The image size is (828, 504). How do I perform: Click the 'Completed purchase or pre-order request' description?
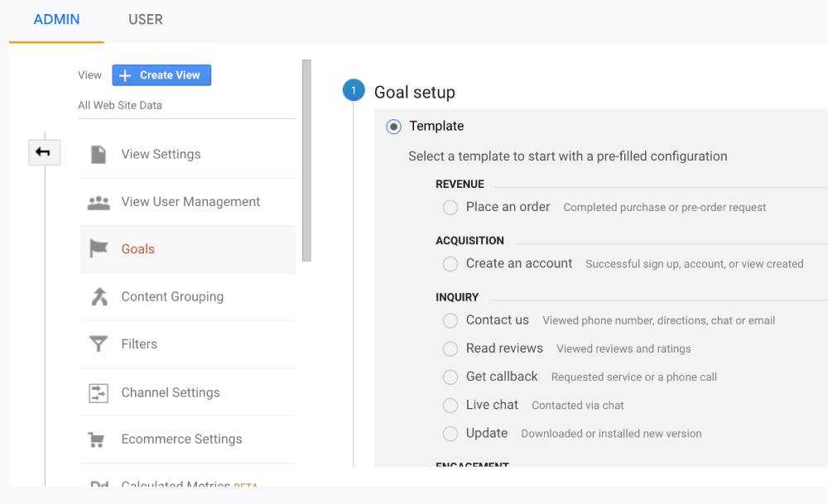click(664, 208)
